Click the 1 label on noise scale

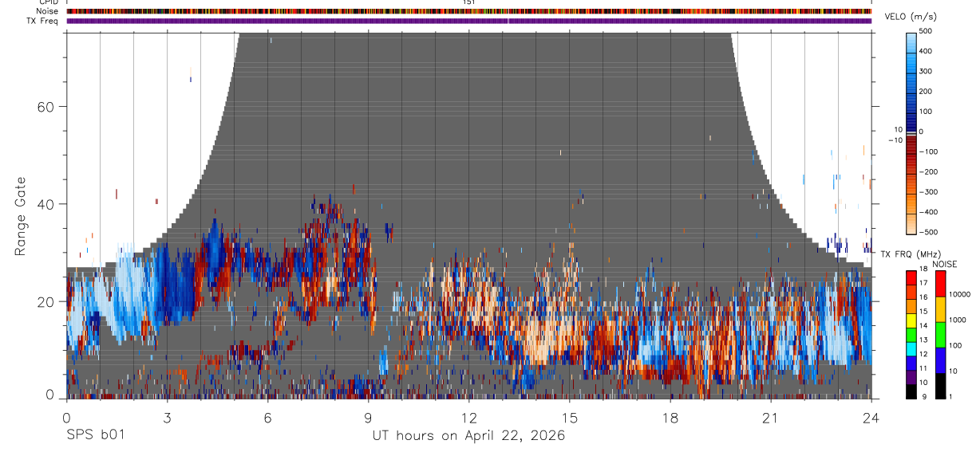(951, 397)
